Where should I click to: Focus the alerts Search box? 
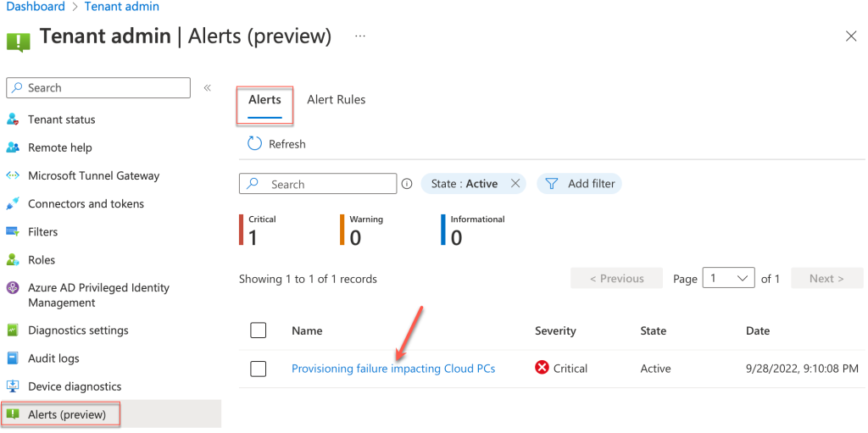point(318,184)
